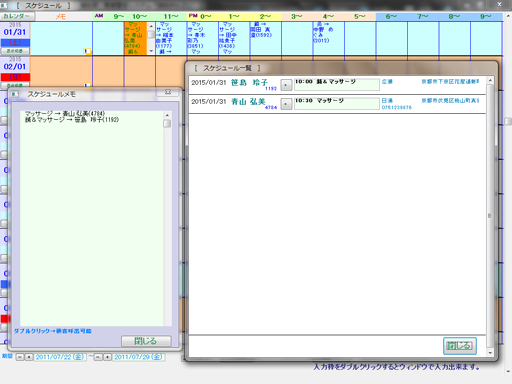Open memo icon in 02/01 memo cell

pos(87,85)
